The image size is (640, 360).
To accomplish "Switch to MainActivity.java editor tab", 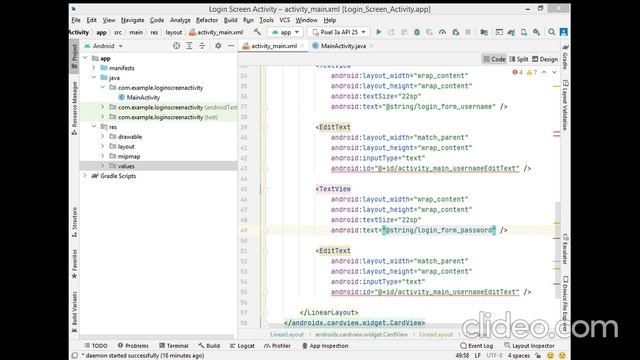I will tap(343, 46).
